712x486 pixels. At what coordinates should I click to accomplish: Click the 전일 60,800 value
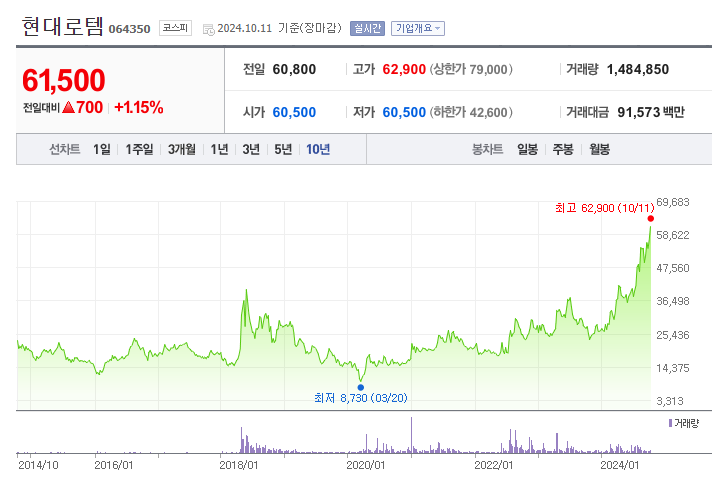point(294,69)
